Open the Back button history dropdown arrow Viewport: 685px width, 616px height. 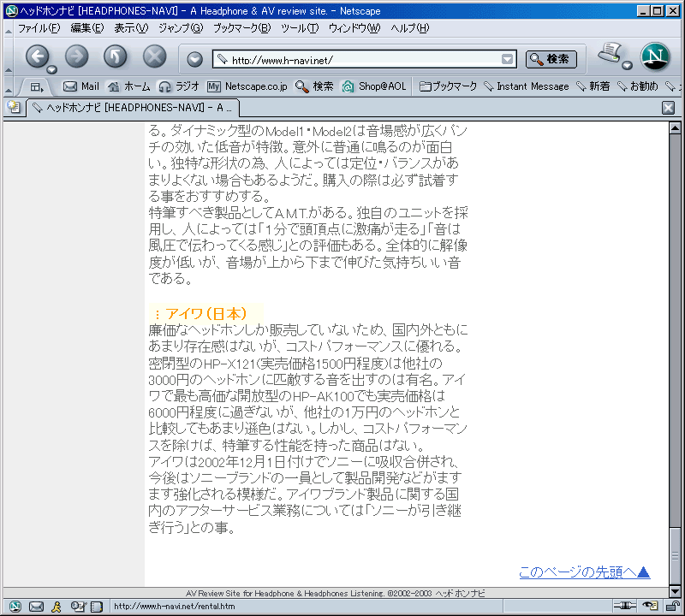pyautogui.click(x=52, y=69)
